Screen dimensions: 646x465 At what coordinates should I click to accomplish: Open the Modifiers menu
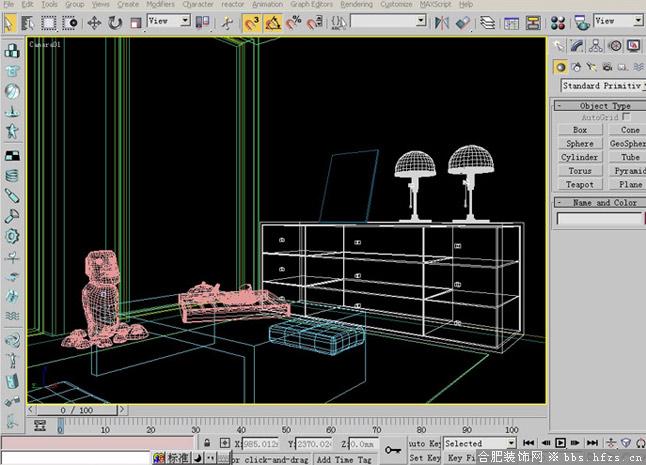(160, 5)
